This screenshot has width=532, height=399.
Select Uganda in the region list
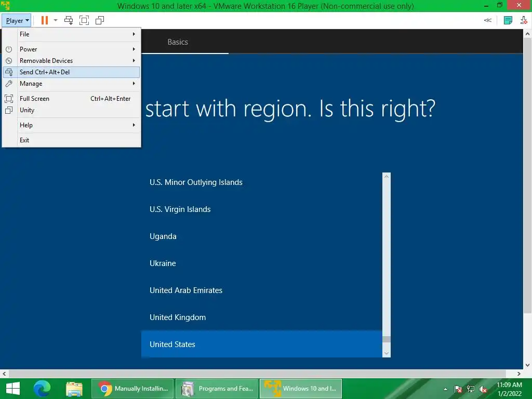262,236
